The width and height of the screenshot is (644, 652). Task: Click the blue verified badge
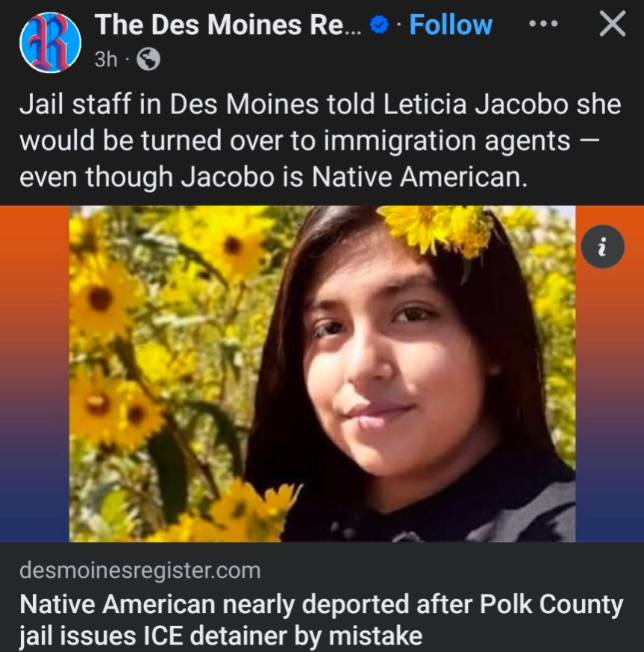(379, 25)
